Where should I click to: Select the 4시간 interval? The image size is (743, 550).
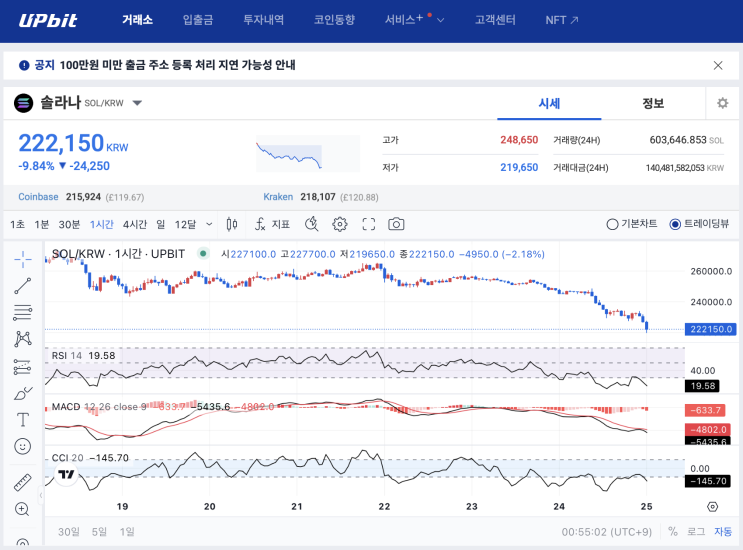coord(135,224)
